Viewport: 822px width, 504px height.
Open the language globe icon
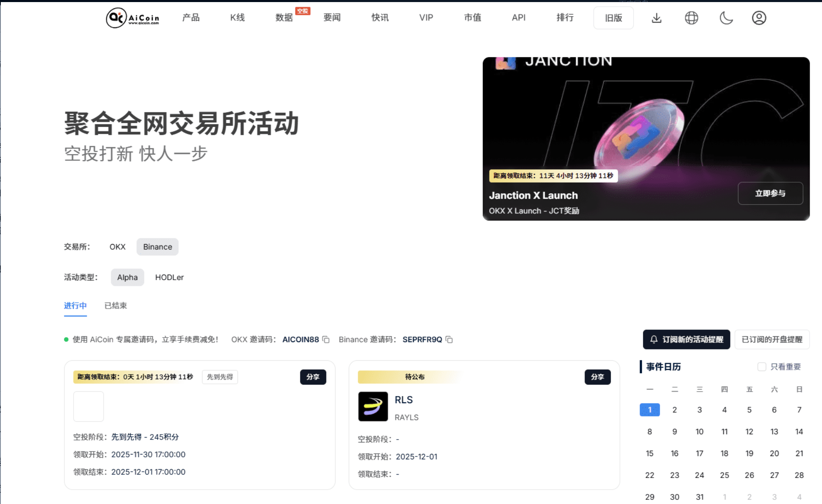(691, 18)
